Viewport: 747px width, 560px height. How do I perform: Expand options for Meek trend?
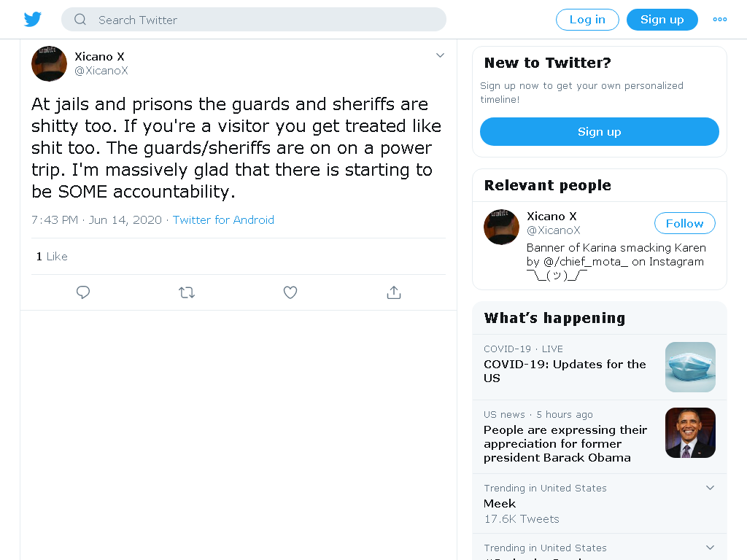710,488
